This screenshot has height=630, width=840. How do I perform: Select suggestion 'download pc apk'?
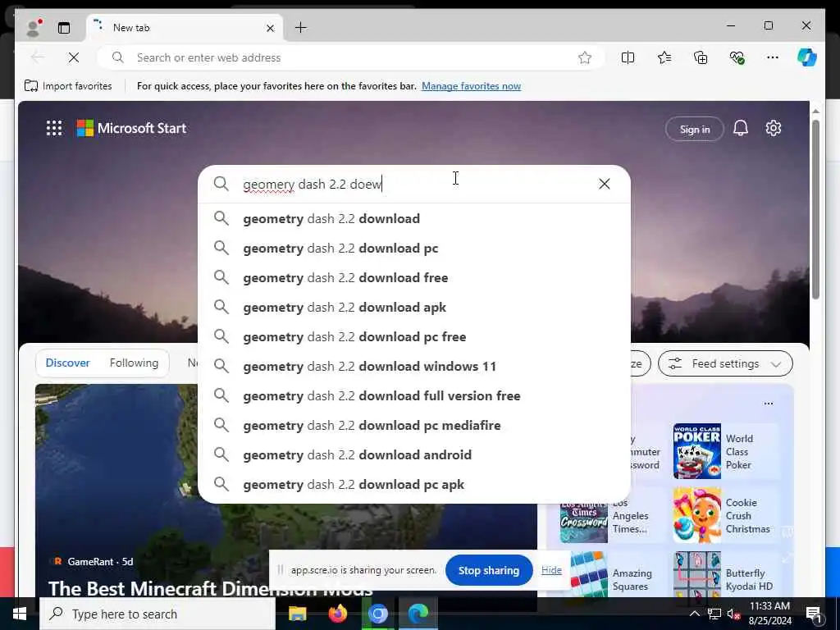[x=414, y=484]
